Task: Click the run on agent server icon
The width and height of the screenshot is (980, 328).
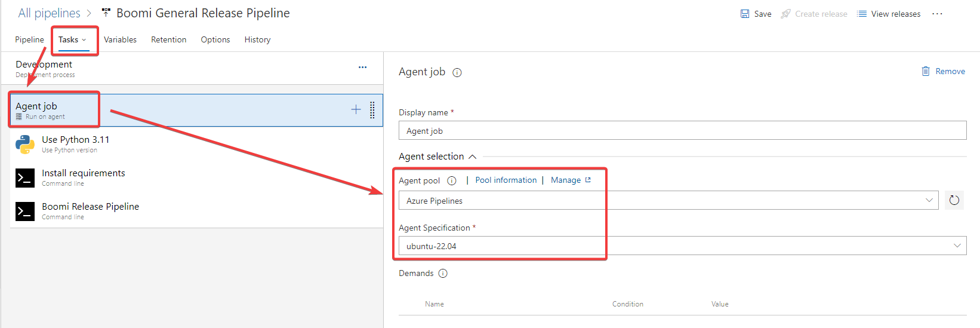Action: [x=19, y=117]
